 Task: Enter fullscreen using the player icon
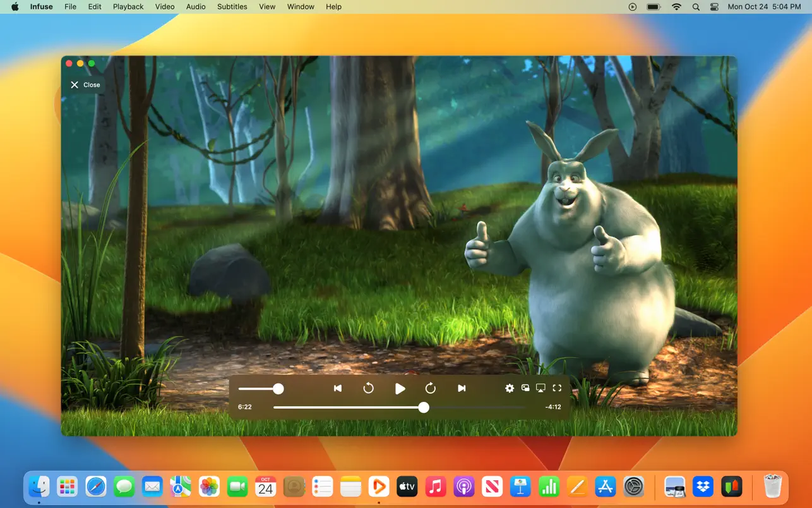tap(557, 388)
